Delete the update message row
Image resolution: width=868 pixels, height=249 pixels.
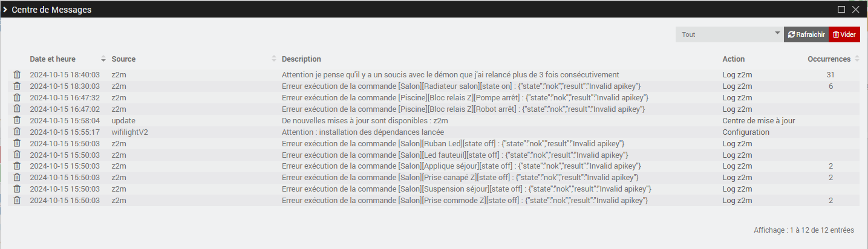[17, 120]
